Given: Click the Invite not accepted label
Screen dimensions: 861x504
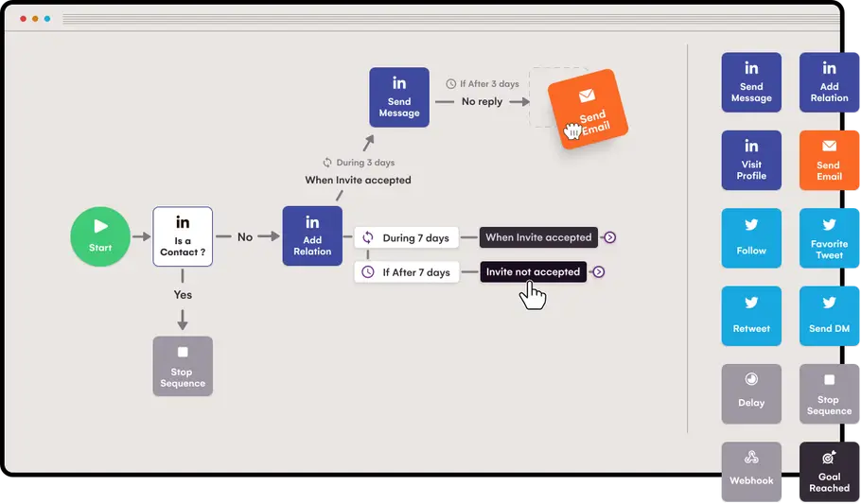Looking at the screenshot, I should [534, 271].
